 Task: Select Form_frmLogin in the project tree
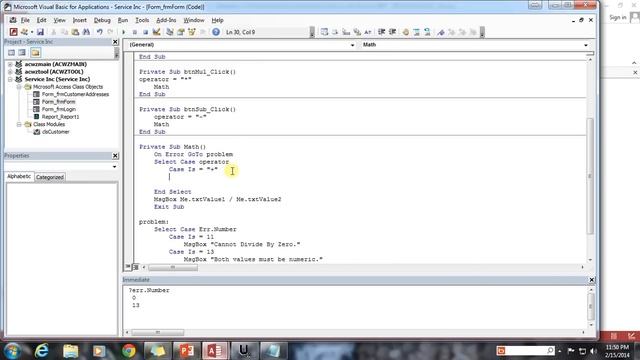(x=59, y=109)
